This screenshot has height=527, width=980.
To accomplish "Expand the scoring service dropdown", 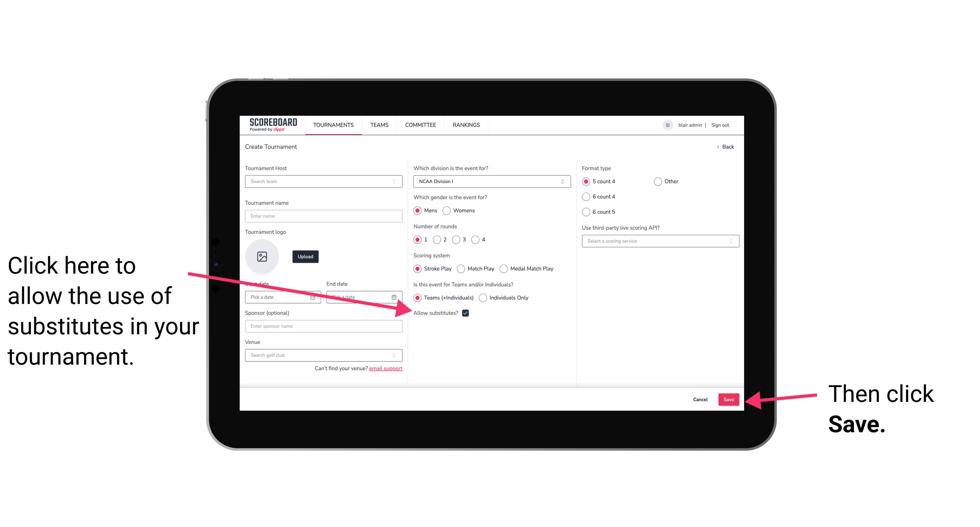I will (659, 241).
